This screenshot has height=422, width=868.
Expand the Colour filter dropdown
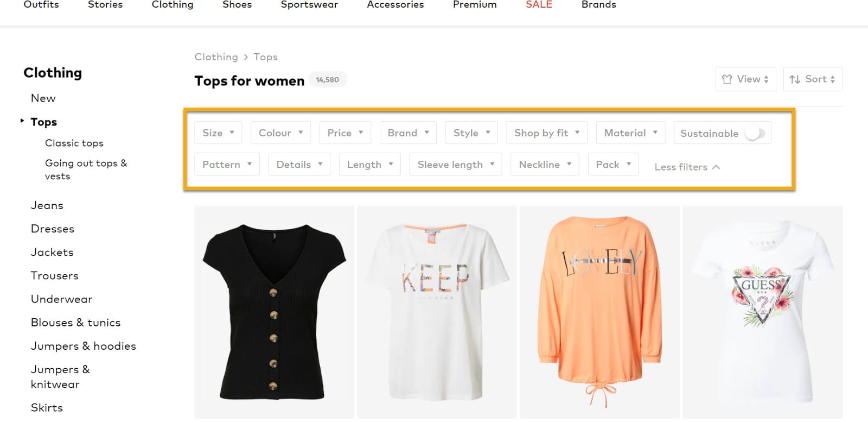(x=280, y=133)
